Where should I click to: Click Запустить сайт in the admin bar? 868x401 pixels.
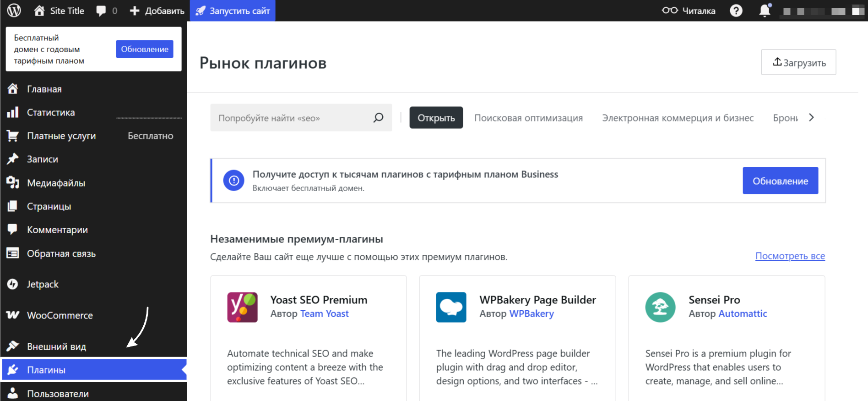click(x=233, y=11)
